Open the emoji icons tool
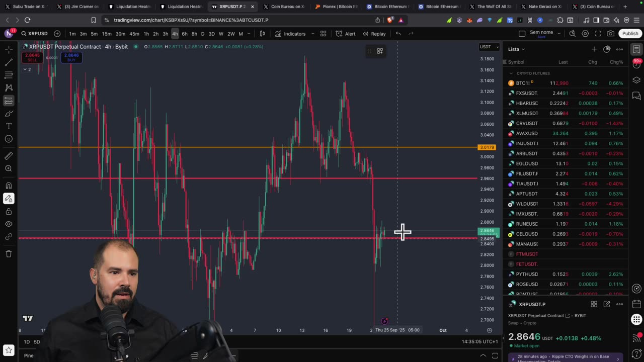 click(9, 139)
